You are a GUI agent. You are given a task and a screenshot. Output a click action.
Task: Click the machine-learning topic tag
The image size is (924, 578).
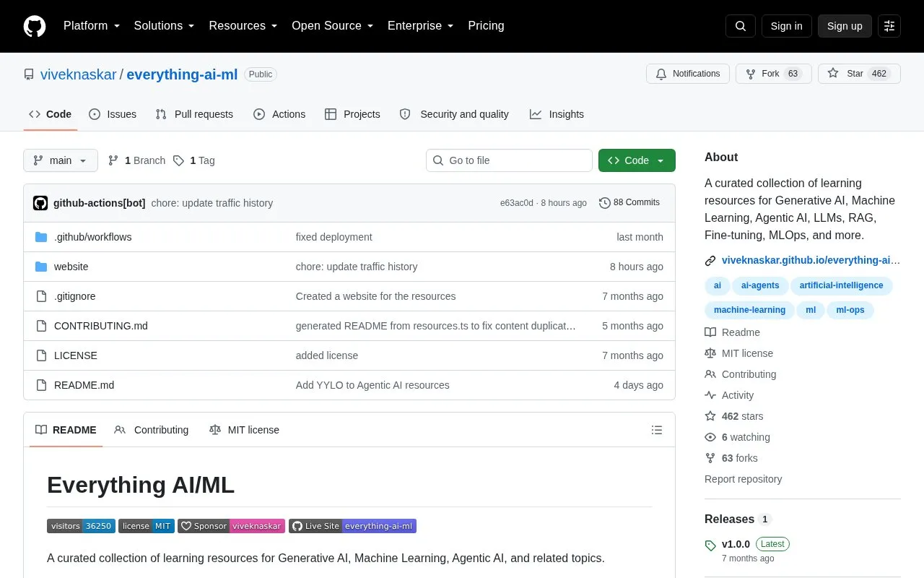749,310
